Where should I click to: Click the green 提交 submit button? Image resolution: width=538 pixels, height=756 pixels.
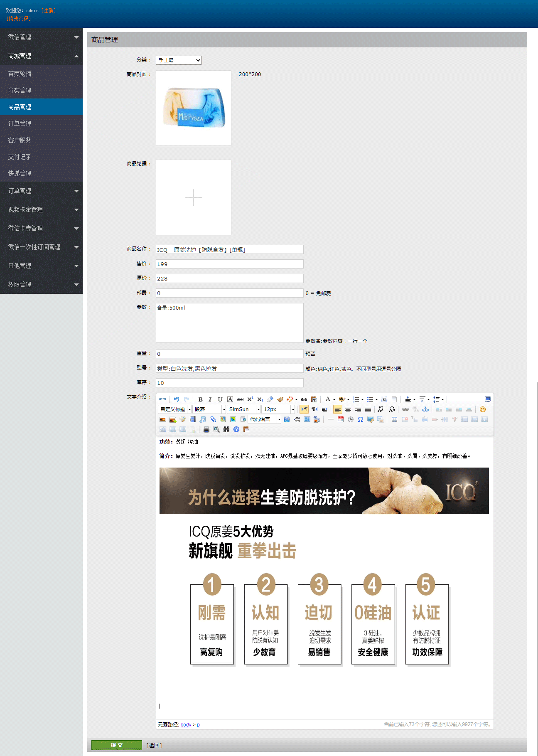tap(117, 745)
